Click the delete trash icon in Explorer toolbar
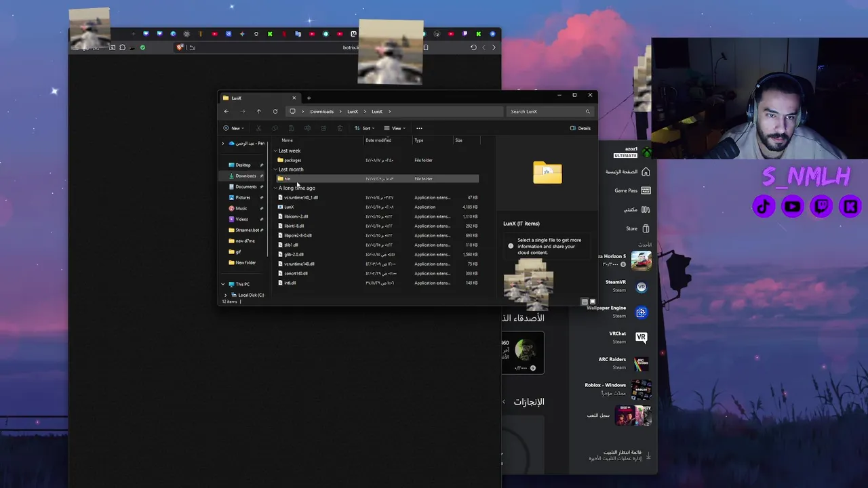This screenshot has height=488, width=868. pyautogui.click(x=340, y=128)
